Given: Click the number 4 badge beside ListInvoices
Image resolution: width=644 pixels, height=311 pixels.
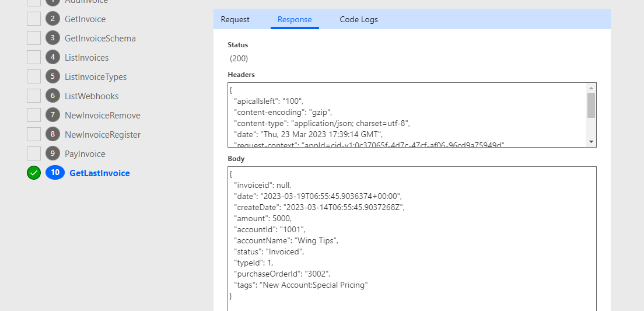Looking at the screenshot, I should coord(53,58).
